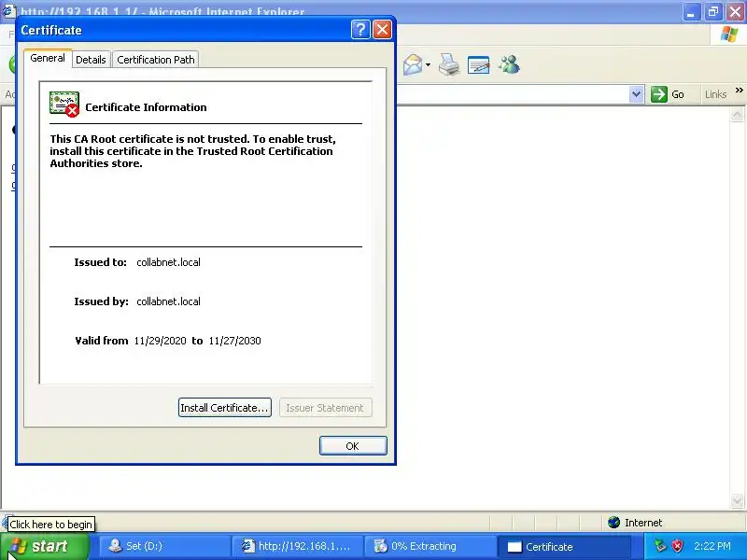747x560 pixels.
Task: Open the Messenger icon in IE toolbar
Action: (509, 64)
